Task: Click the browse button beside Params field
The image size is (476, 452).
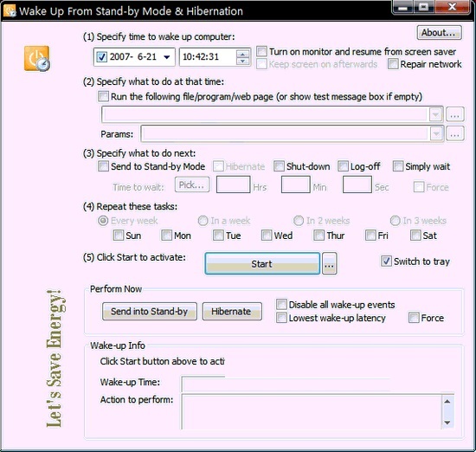Action: [454, 133]
